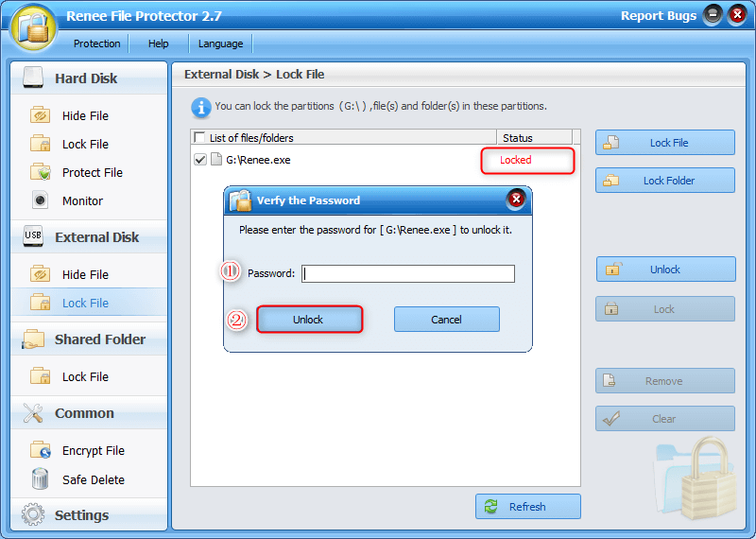This screenshot has height=539, width=756.
Task: Select the Protect File shield icon
Action: [x=40, y=172]
